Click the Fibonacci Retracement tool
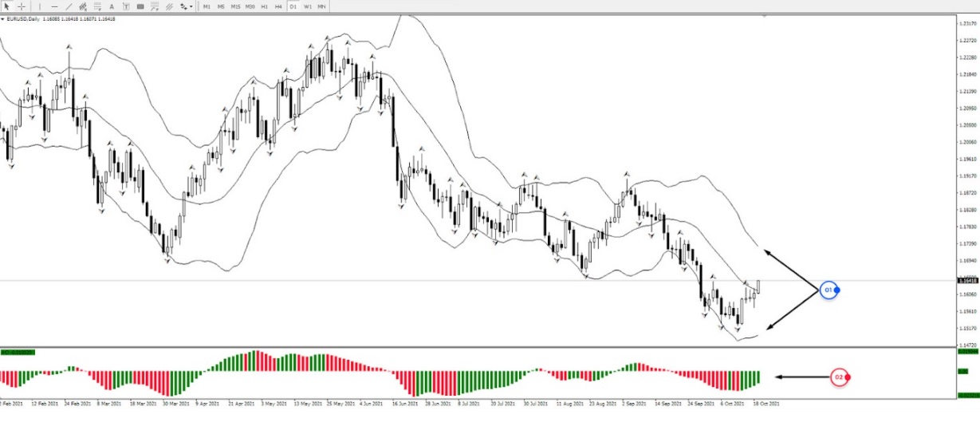Screen dimensions: 980x434 point(97,6)
